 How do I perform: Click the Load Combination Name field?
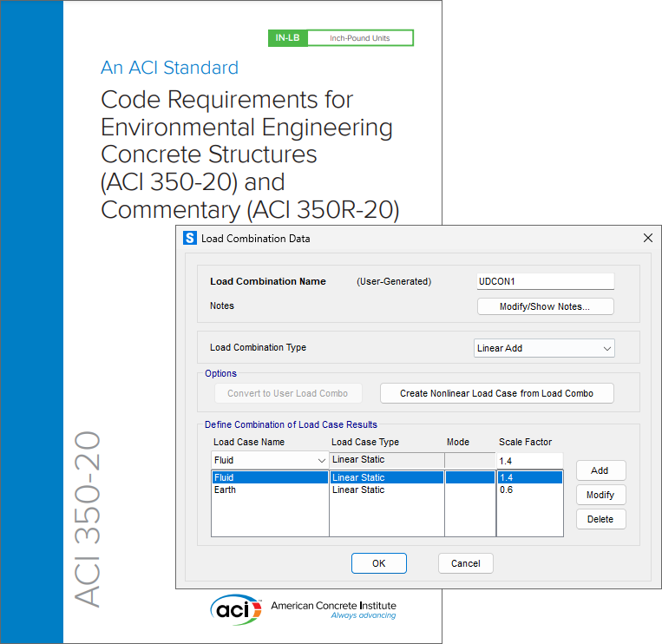pyautogui.click(x=545, y=281)
